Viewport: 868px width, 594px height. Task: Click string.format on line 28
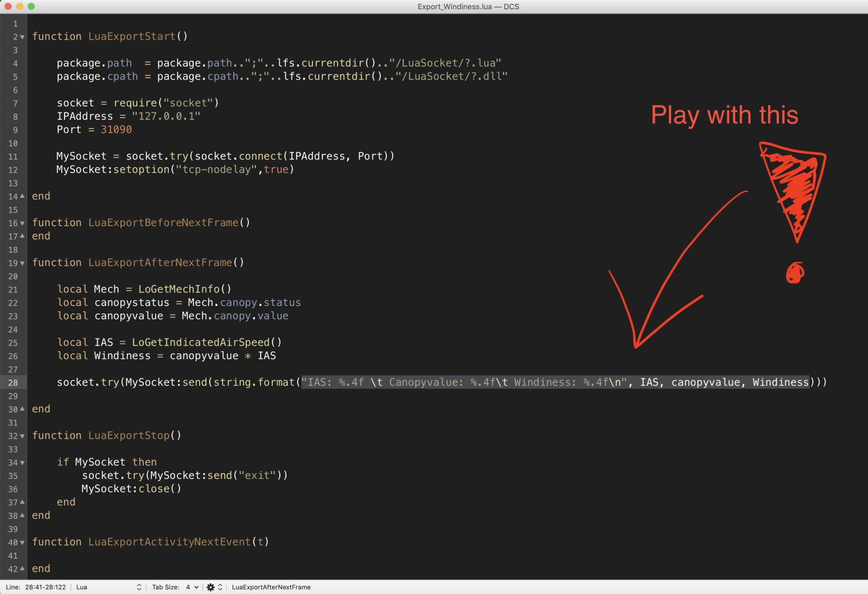tap(254, 382)
